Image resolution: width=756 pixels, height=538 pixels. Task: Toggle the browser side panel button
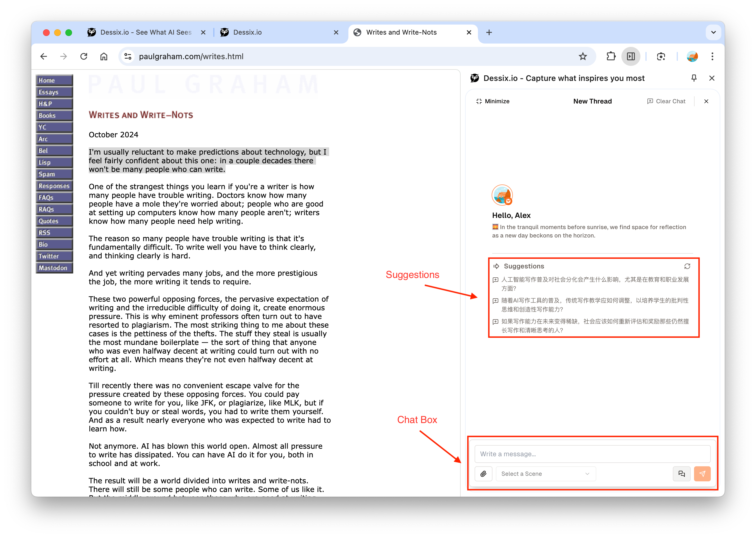coord(631,57)
